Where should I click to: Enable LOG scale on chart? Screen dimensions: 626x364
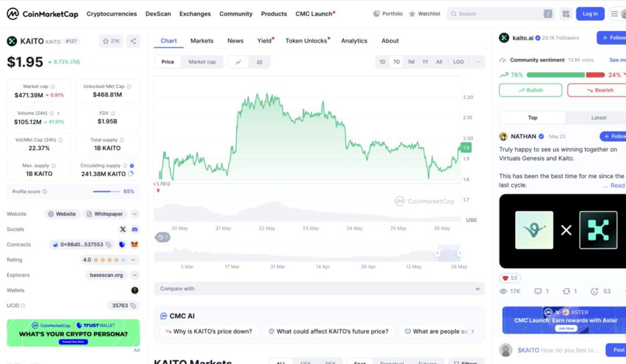tap(458, 62)
